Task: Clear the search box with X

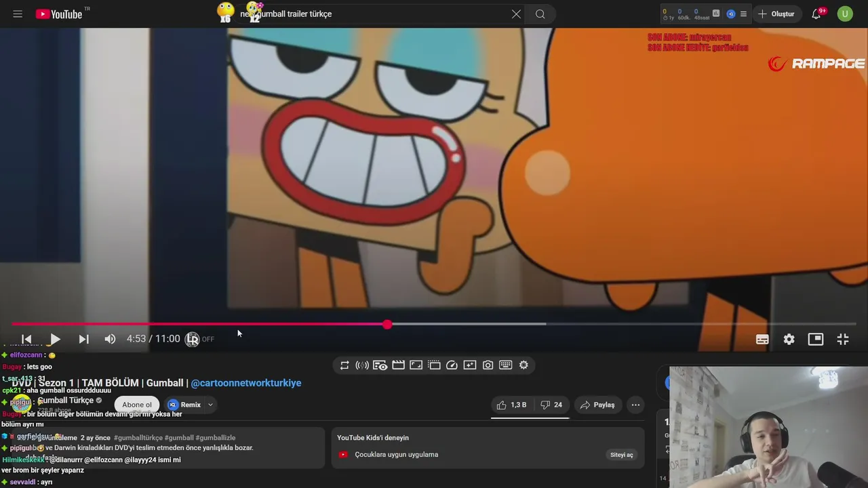Action: pos(516,14)
